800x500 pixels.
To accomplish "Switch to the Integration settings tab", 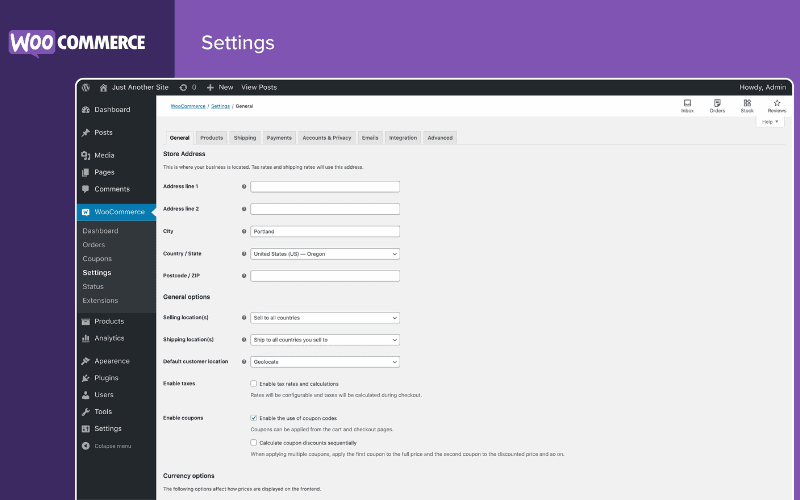I will (x=403, y=138).
